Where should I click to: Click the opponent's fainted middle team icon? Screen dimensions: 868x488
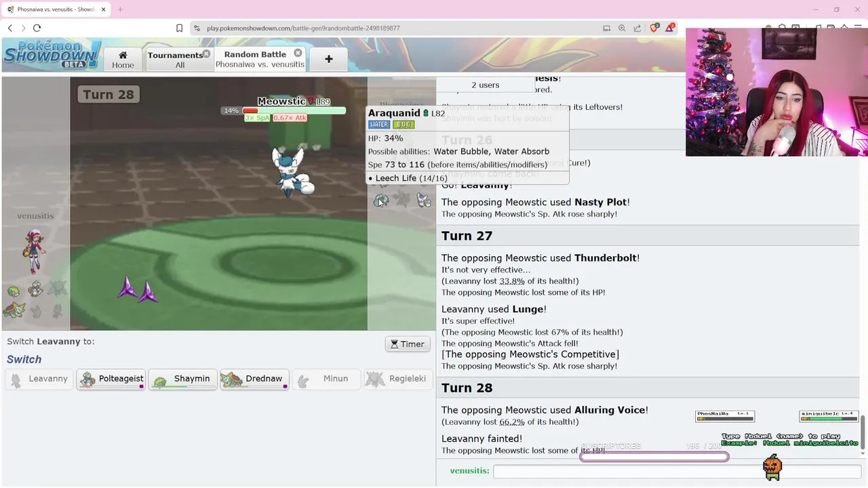tap(403, 199)
